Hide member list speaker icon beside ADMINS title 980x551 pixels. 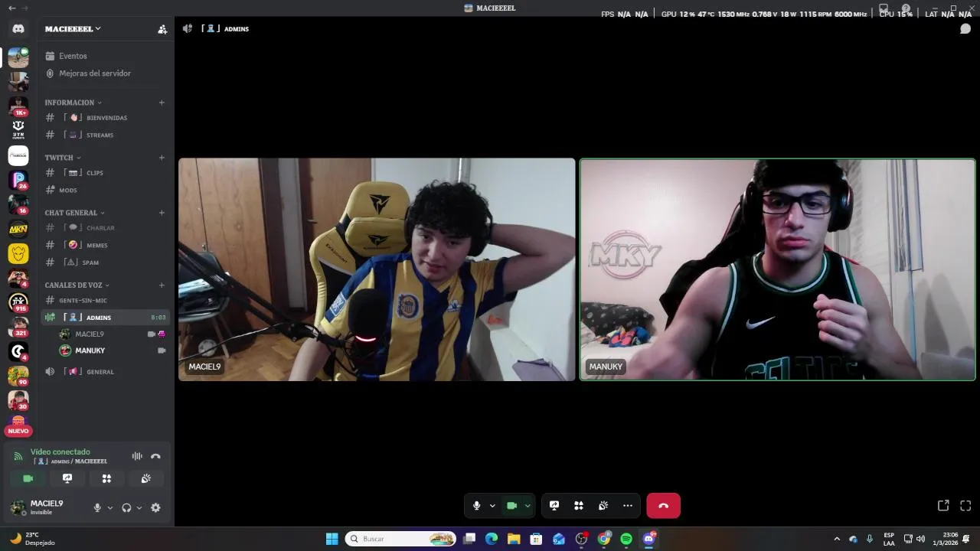[x=188, y=28]
